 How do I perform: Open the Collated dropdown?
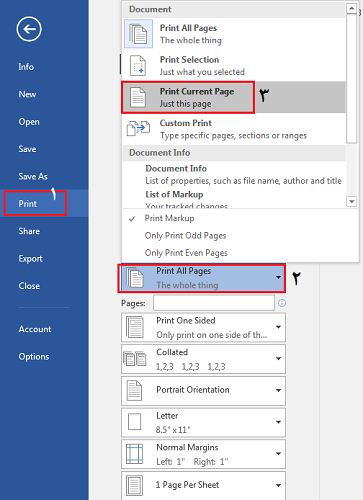[203, 359]
